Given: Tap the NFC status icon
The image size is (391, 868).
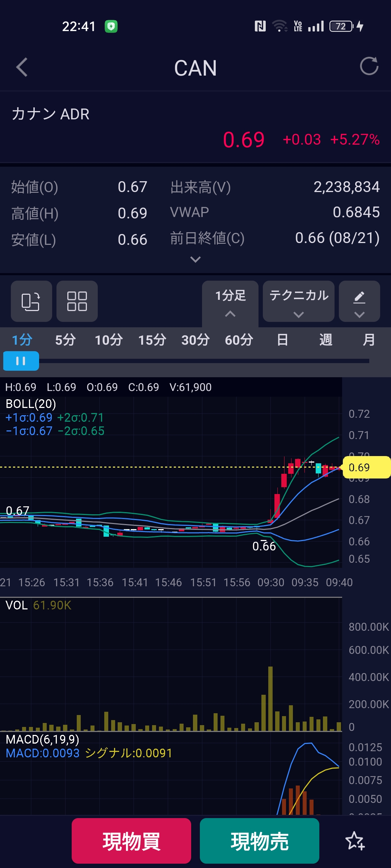Looking at the screenshot, I should [x=260, y=26].
